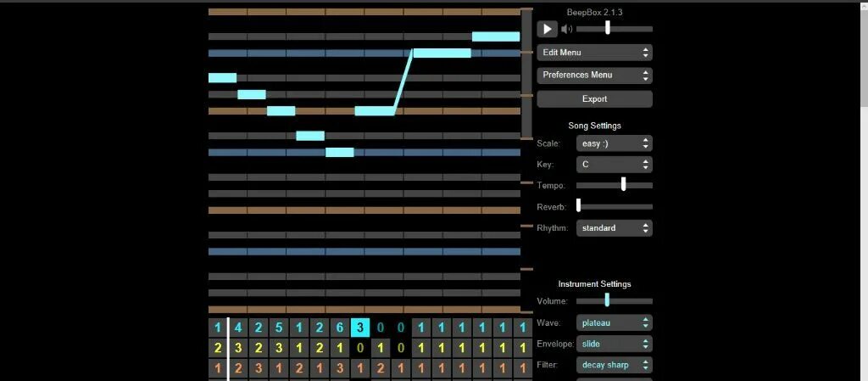The width and height of the screenshot is (868, 381).
Task: Click the Instrument Settings heading
Action: coord(594,284)
